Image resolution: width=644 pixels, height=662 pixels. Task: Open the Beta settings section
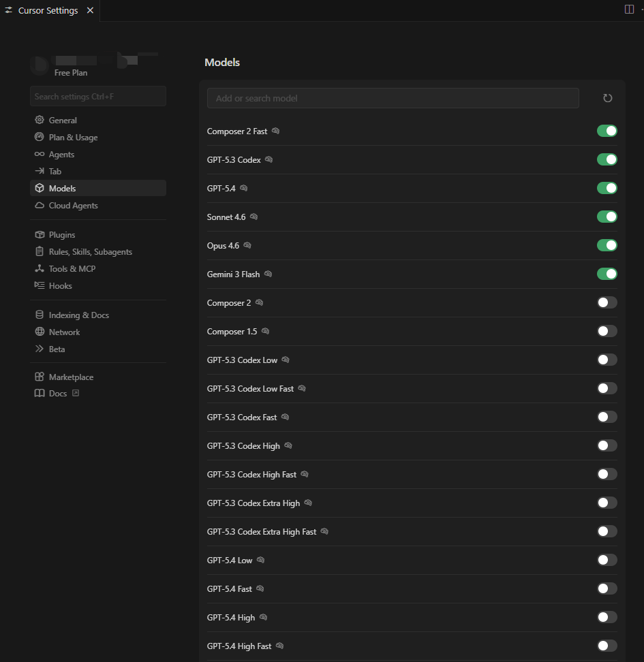[x=98, y=349]
